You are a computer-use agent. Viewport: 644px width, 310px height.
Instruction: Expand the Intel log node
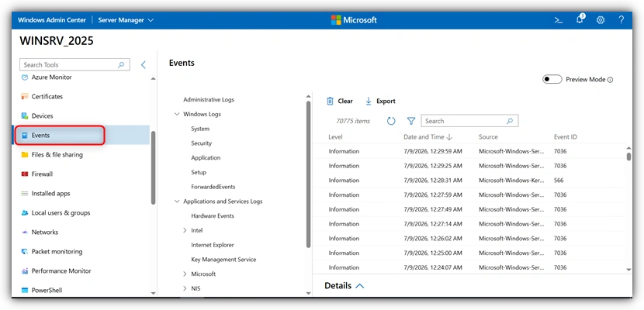[x=185, y=230]
